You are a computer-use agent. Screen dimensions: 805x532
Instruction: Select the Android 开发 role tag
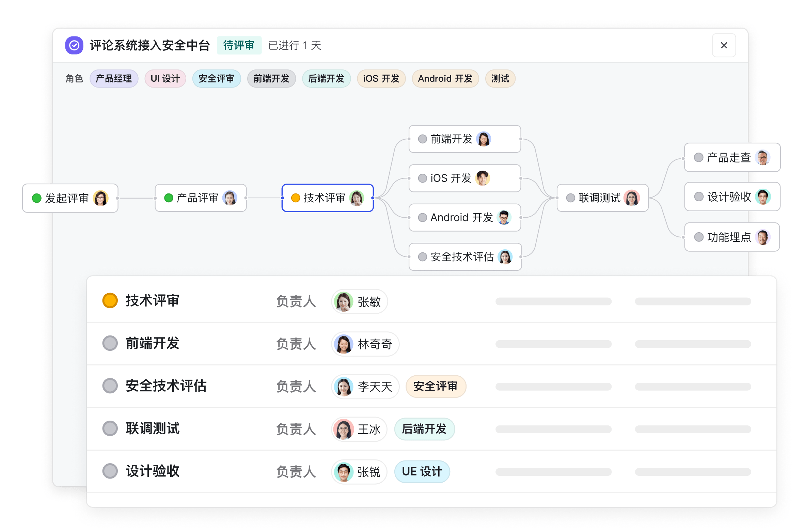445,79
